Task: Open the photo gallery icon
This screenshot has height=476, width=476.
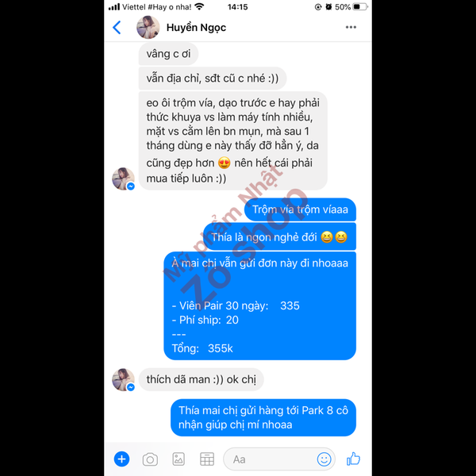Action: pos(178,459)
